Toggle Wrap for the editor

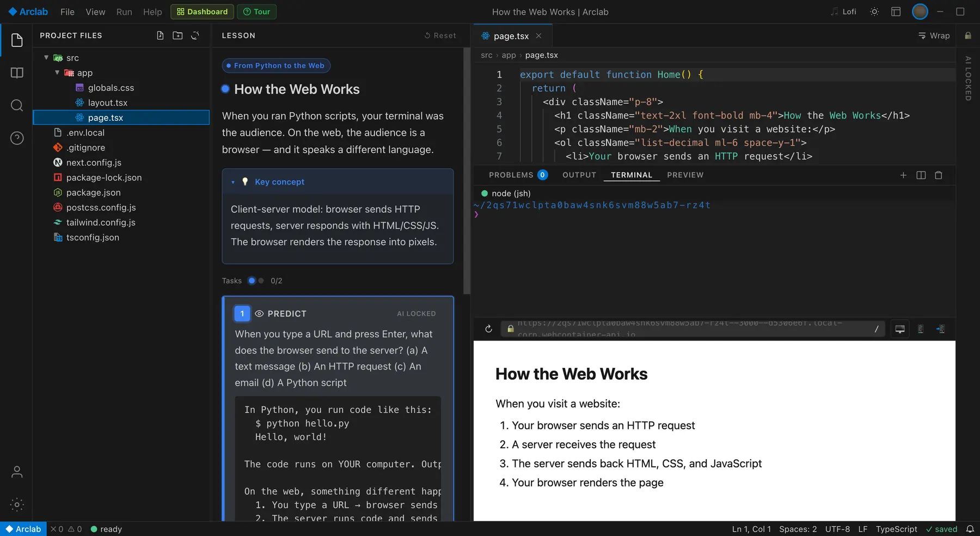[934, 35]
